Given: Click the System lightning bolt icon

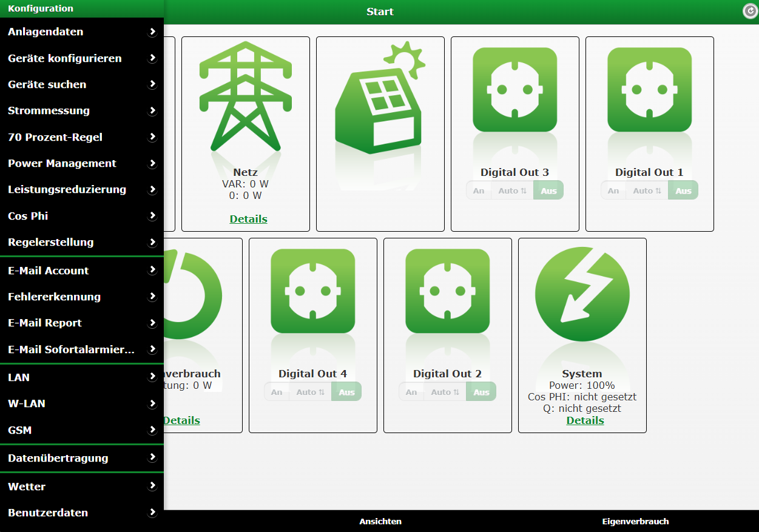Looking at the screenshot, I should (x=582, y=294).
